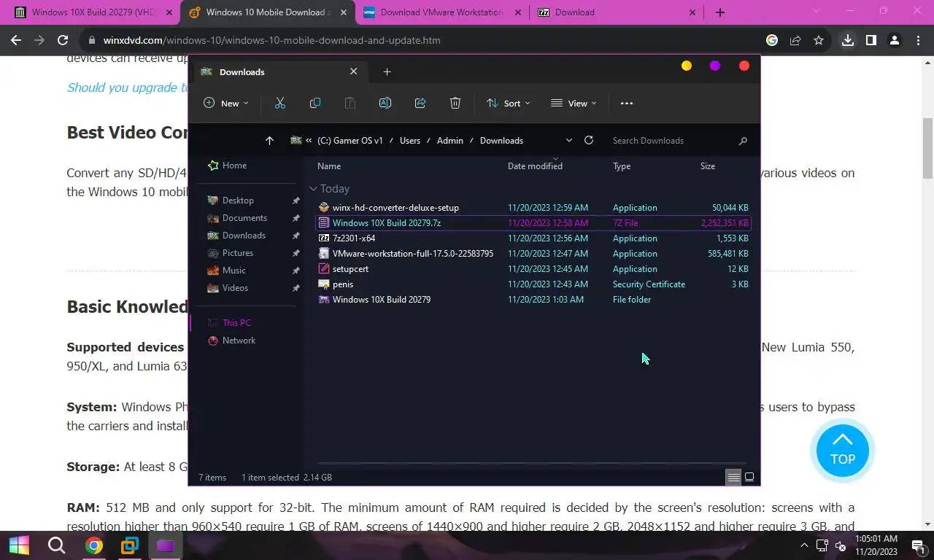The height and width of the screenshot is (560, 934).
Task: Open taskbar search magnifier
Action: tap(56, 545)
